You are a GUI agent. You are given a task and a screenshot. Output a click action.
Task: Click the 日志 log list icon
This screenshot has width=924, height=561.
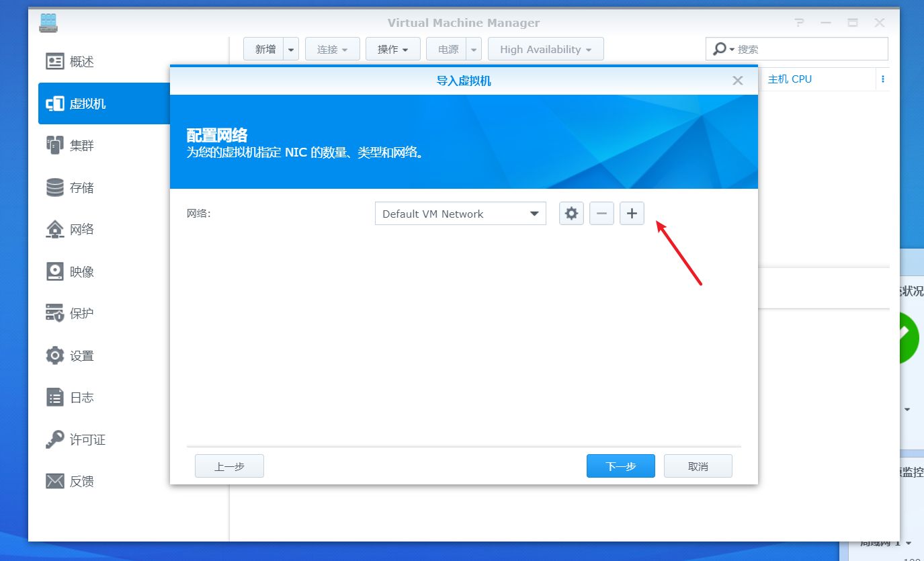coord(54,397)
